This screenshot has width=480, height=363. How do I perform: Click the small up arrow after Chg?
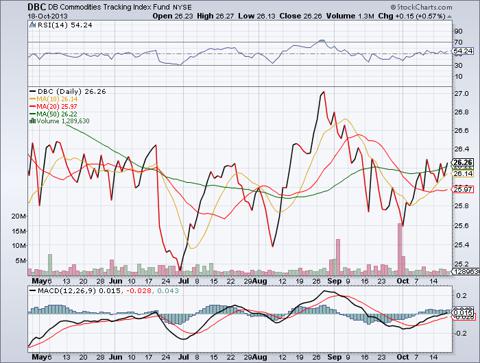(450, 16)
